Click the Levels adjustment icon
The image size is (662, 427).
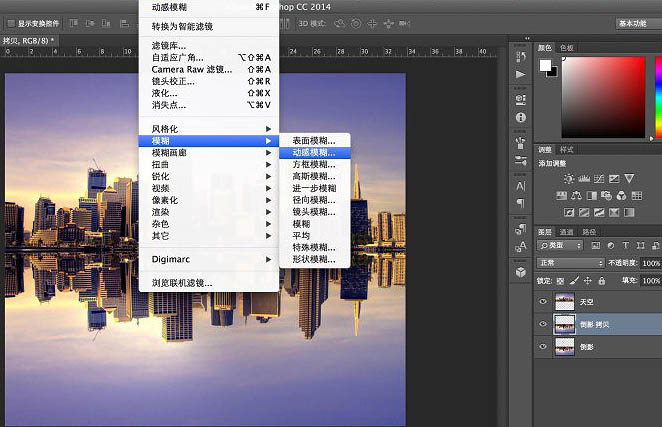pos(583,178)
